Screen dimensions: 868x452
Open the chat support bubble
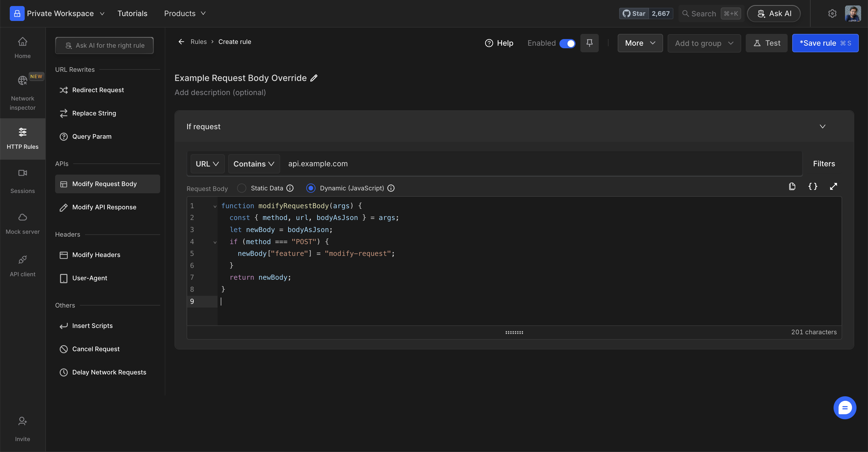(x=844, y=408)
